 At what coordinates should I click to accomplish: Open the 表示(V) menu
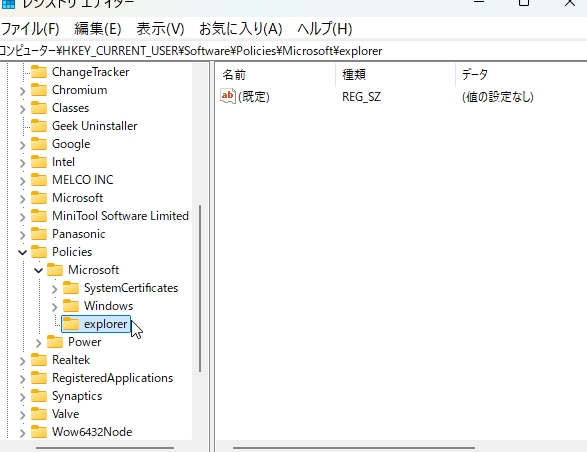click(160, 28)
